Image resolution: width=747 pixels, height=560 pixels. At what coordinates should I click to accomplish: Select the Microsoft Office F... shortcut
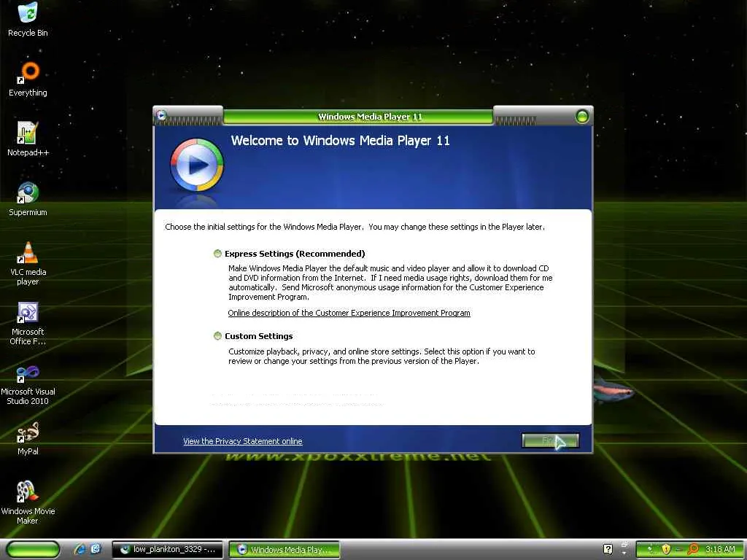pyautogui.click(x=28, y=323)
